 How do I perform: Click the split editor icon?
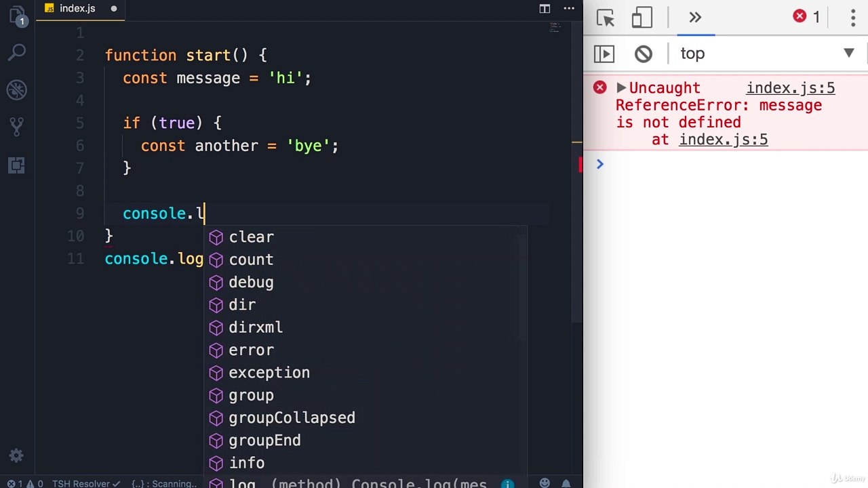coord(545,9)
